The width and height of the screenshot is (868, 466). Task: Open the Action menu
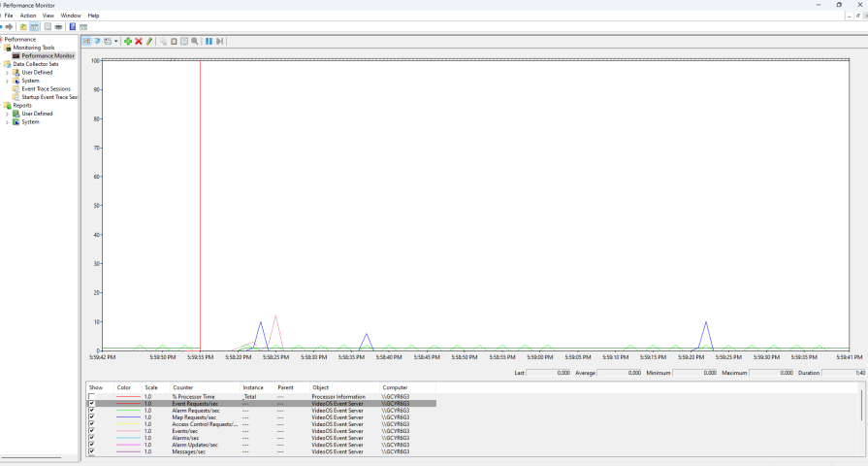click(28, 16)
